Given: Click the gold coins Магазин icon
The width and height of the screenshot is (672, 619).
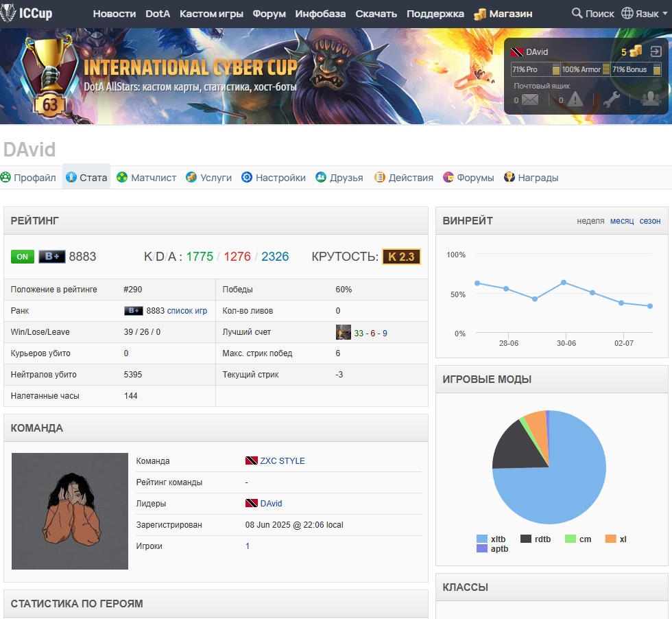Looking at the screenshot, I should pos(479,14).
